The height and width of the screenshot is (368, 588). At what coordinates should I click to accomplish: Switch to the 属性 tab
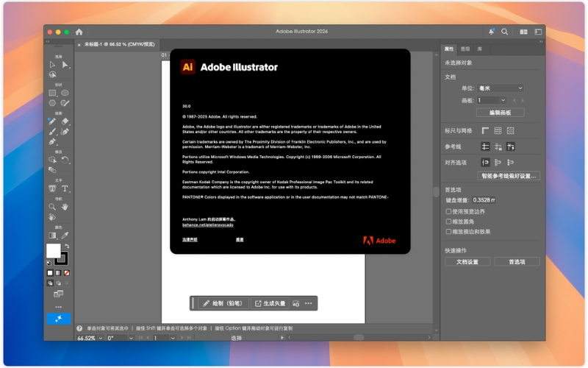pos(449,49)
